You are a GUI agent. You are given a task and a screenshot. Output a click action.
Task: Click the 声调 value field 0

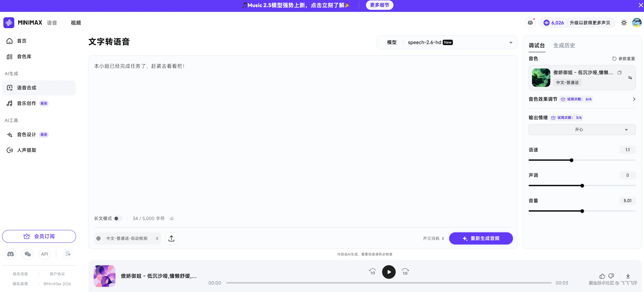[627, 175]
